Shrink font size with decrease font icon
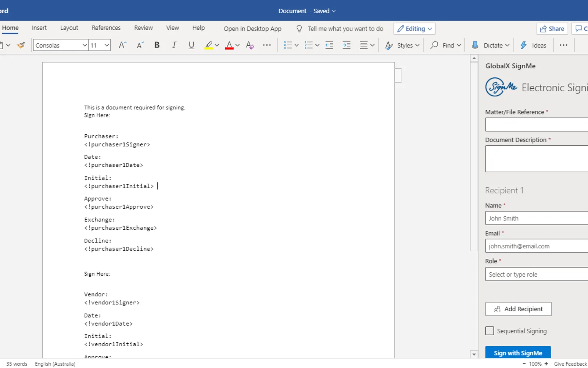Viewport: 588px width, 368px height. click(140, 45)
